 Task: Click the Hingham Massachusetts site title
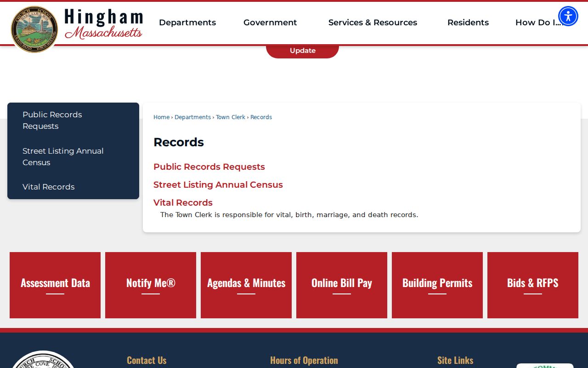(x=104, y=23)
